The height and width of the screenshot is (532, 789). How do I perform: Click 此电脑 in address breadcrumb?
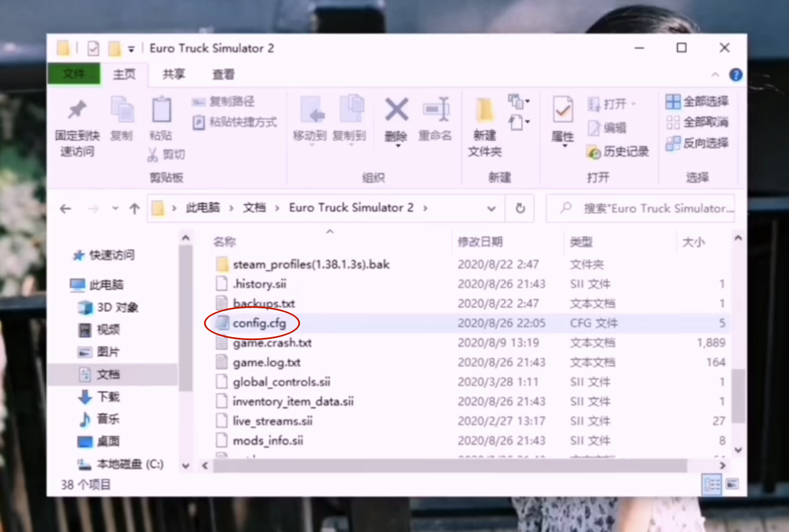click(x=203, y=208)
